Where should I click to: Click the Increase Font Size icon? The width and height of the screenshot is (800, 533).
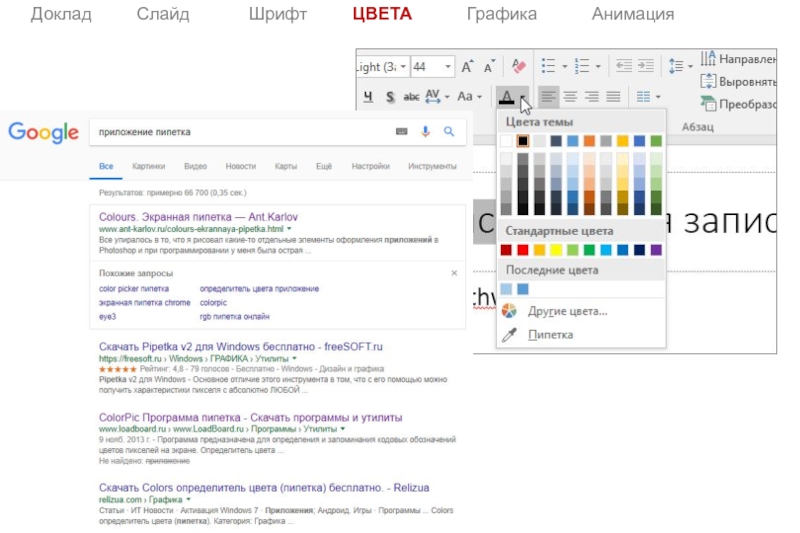pos(467,67)
